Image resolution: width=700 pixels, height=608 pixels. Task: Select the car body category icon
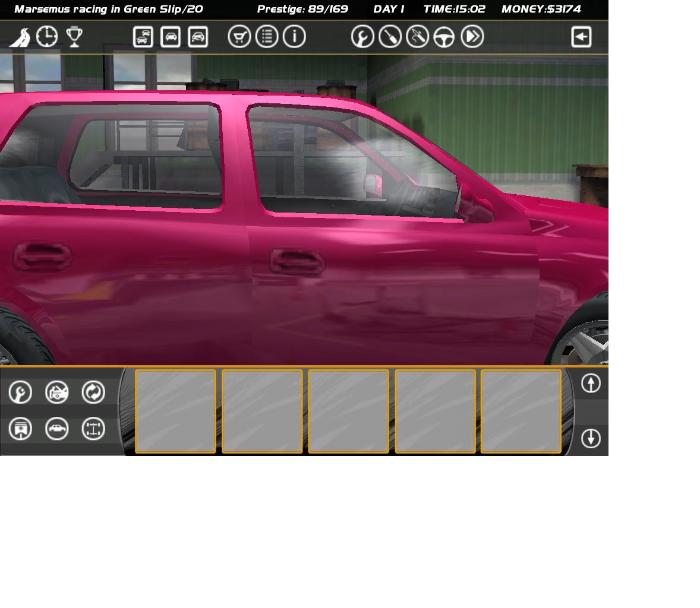(x=57, y=429)
